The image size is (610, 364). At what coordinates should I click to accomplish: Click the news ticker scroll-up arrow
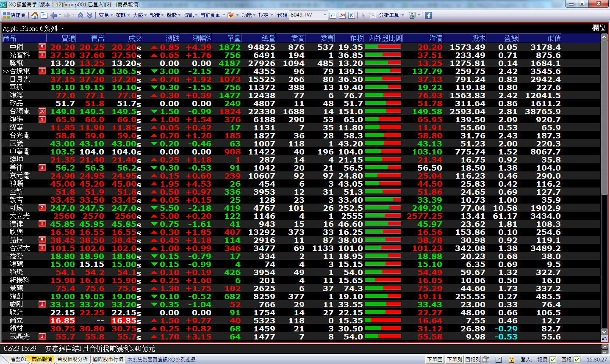[x=605, y=347]
